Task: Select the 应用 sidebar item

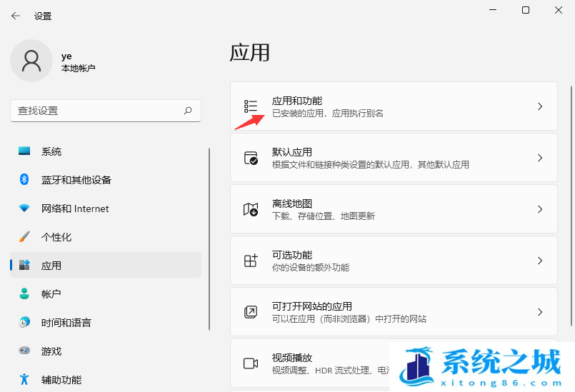Action: (x=106, y=265)
